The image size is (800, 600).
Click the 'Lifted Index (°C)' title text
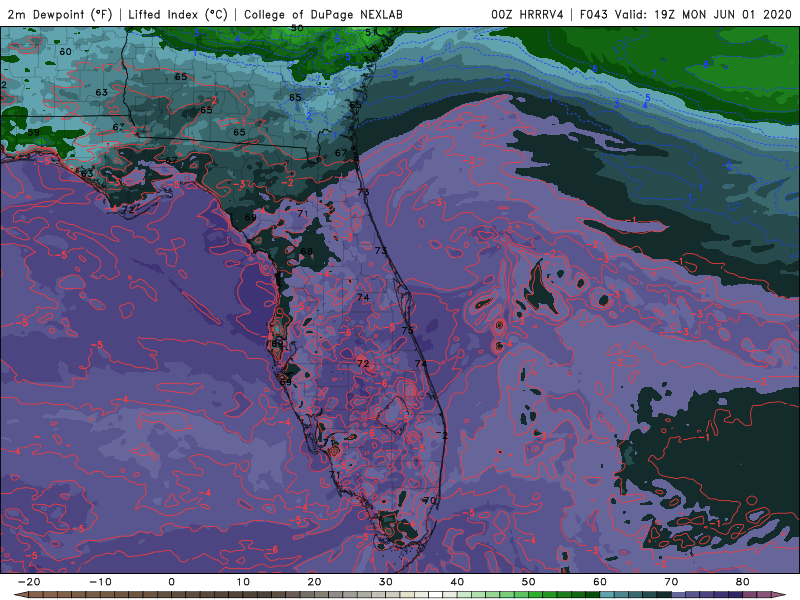pos(178,15)
